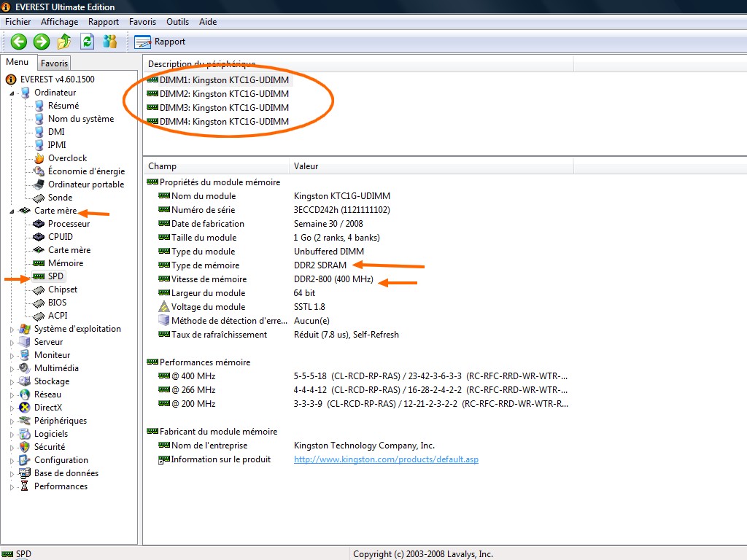The image size is (747, 560).
Task: Select the DIMM3 Kingston module in the list
Action: tap(224, 108)
